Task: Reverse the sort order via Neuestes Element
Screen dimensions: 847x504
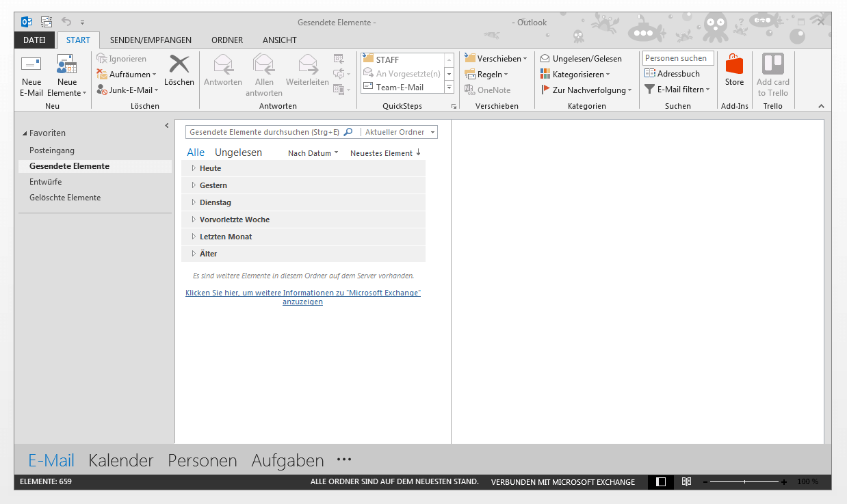Action: (x=386, y=153)
